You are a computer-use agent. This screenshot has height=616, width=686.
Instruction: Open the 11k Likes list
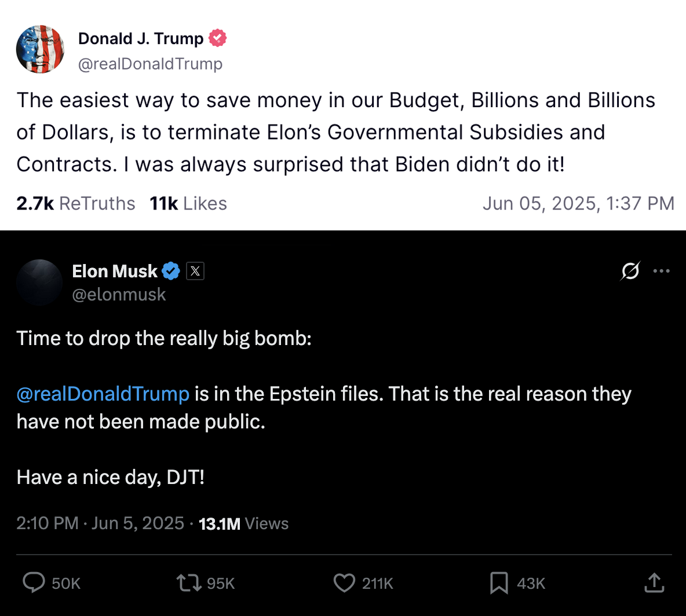tap(188, 203)
